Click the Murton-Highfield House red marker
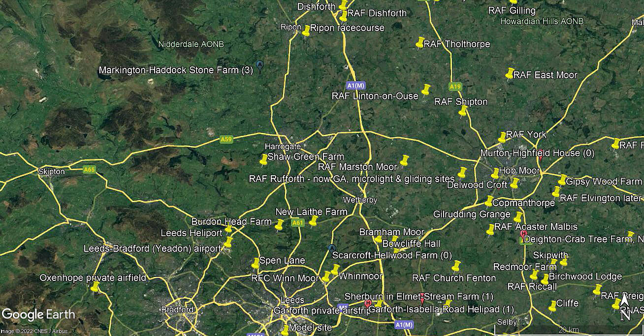644x336 pixels. 541,155
